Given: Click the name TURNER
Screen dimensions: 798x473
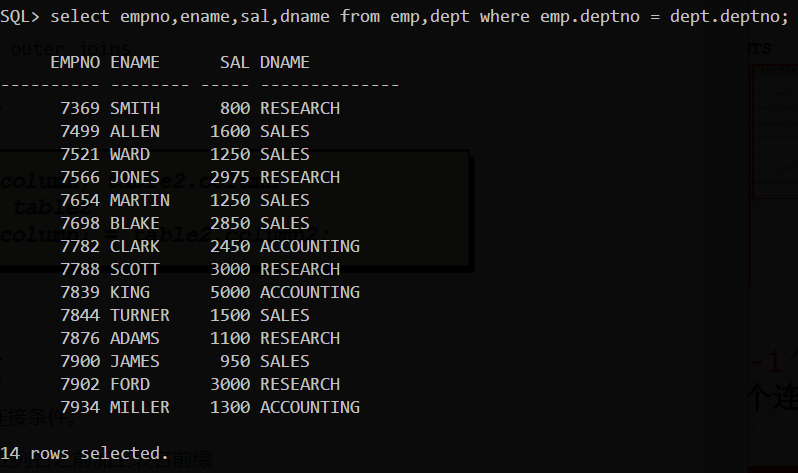Looking at the screenshot, I should (140, 315).
